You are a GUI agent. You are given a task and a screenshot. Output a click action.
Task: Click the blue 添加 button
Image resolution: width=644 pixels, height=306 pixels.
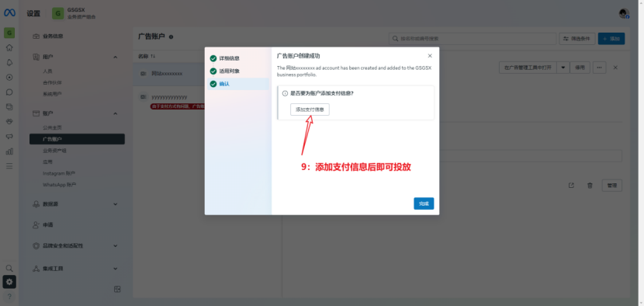[x=611, y=39]
